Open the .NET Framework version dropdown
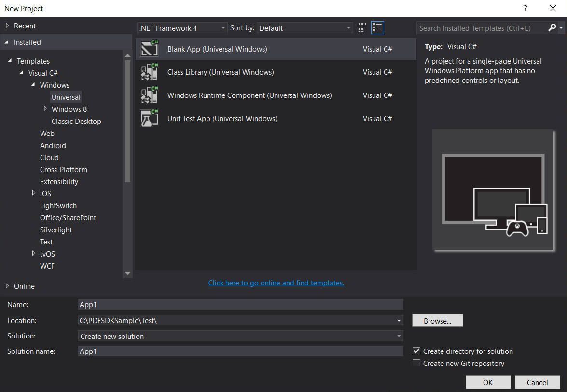 182,28
